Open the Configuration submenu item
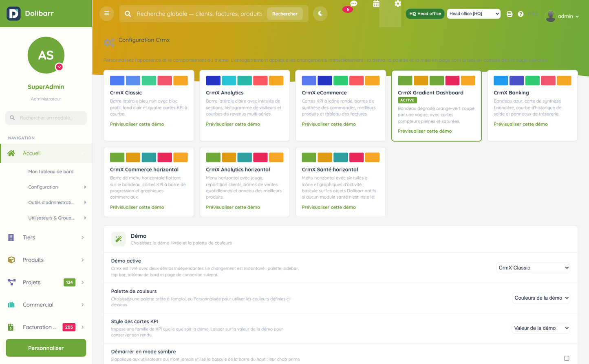 tap(43, 187)
